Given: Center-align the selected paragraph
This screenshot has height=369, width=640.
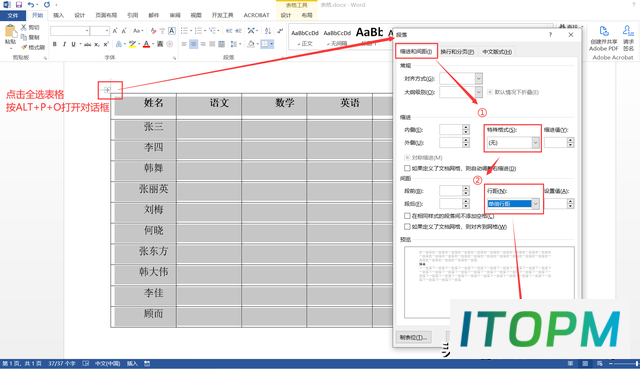Looking at the screenshot, I should [x=193, y=44].
